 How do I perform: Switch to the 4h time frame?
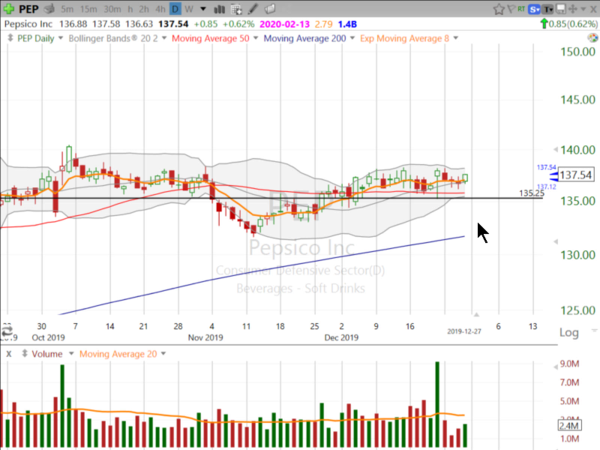click(160, 9)
